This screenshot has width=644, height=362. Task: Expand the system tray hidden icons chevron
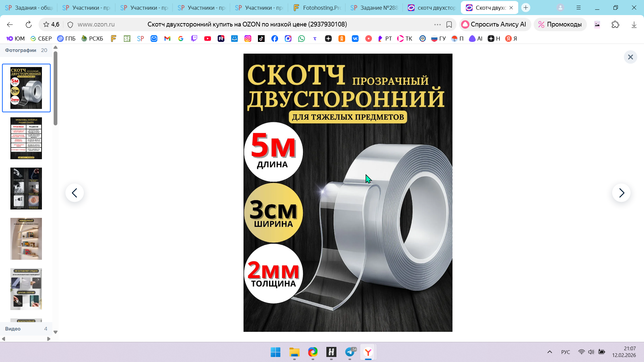[x=549, y=352]
